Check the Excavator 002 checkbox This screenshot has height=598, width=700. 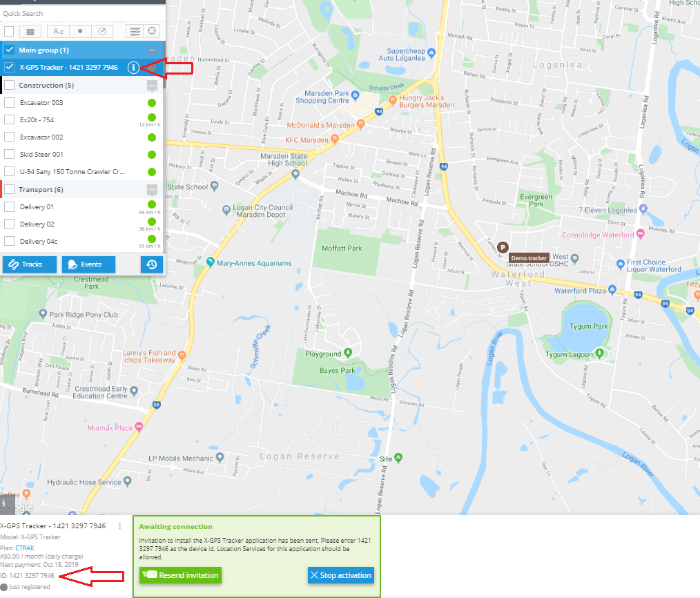click(10, 137)
